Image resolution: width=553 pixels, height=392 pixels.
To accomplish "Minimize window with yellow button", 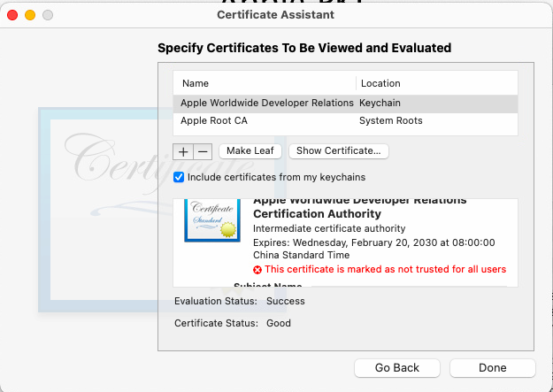I will point(29,15).
